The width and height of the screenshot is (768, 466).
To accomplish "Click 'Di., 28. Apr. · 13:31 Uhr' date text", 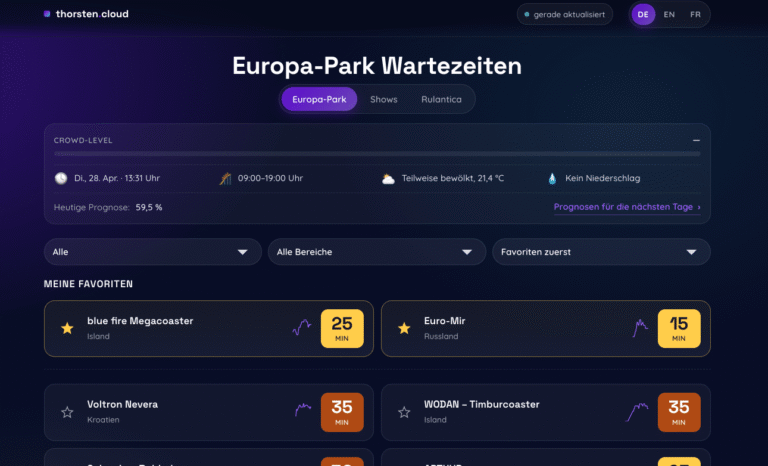I will coord(117,178).
